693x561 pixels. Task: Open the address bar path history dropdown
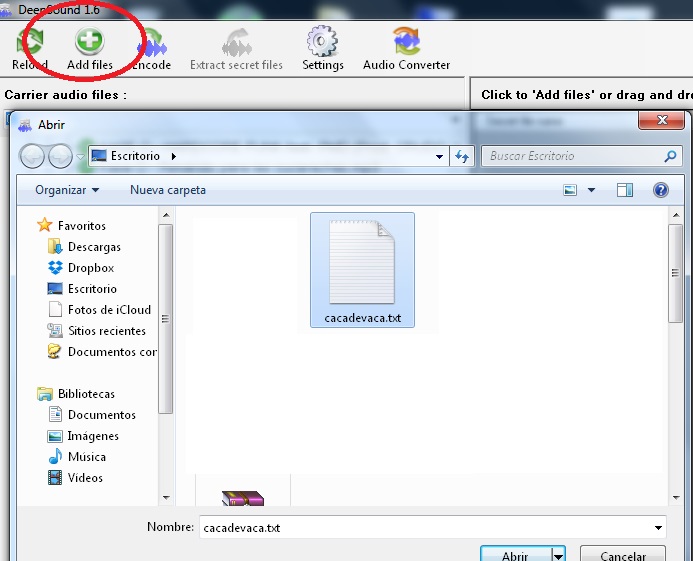click(440, 156)
